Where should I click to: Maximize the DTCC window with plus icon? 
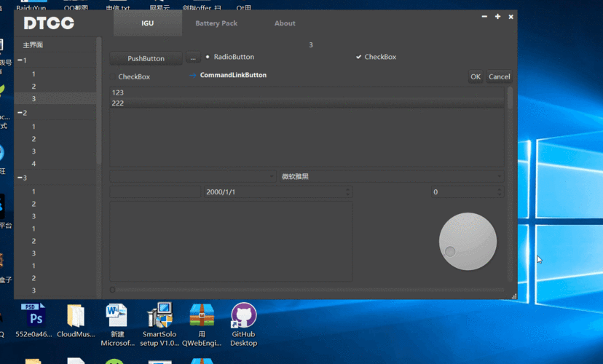[497, 17]
